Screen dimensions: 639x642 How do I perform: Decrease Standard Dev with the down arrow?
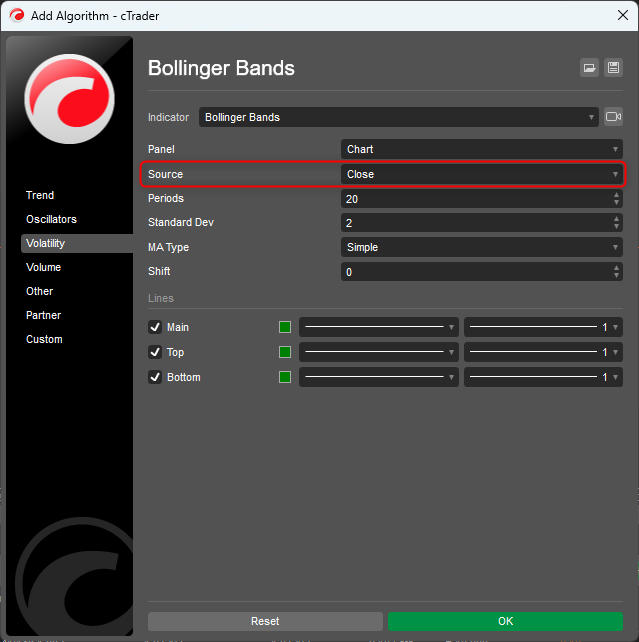616,227
